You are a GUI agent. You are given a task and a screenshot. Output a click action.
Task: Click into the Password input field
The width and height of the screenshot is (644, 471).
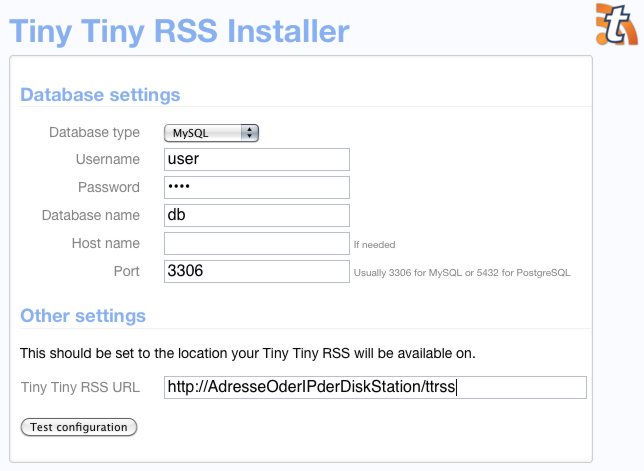[x=256, y=188]
